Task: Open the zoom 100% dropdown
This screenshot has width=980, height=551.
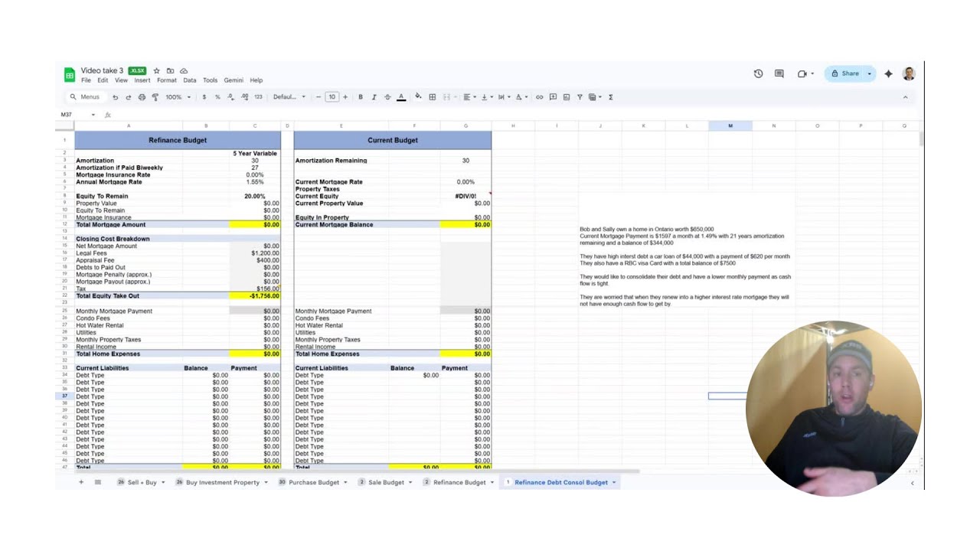Action: 178,97
